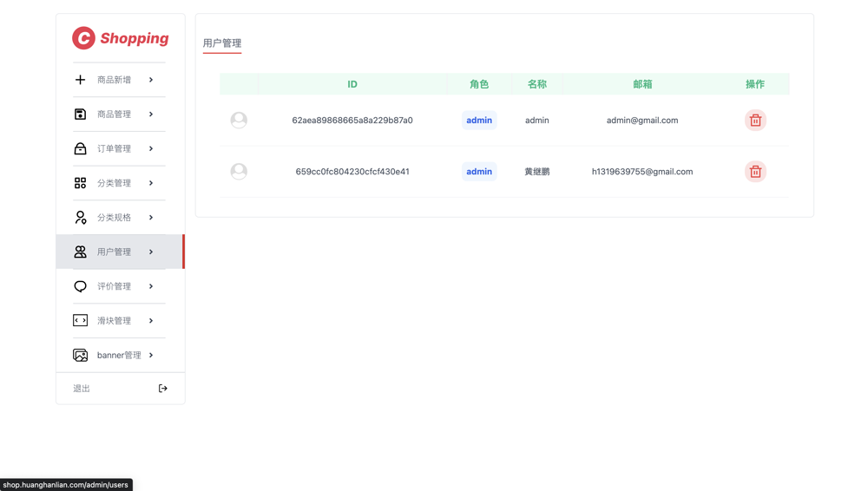868x491 pixels.
Task: Click the bag icon for 订单管理
Action: coord(80,148)
